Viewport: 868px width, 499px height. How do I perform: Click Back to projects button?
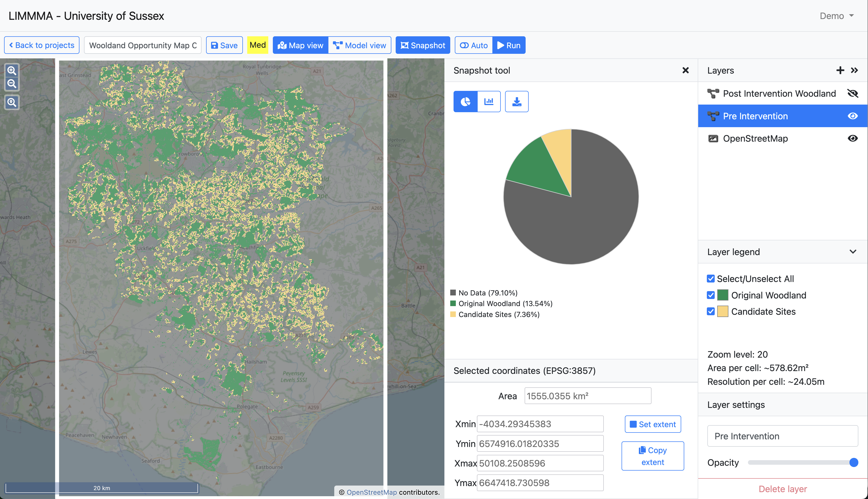(41, 45)
